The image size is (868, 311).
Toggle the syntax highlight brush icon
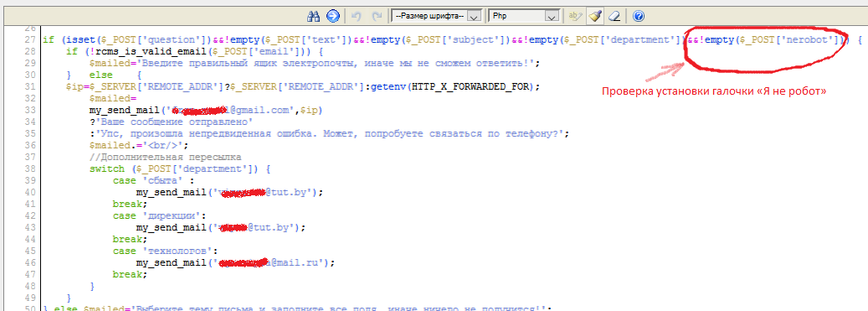(595, 16)
